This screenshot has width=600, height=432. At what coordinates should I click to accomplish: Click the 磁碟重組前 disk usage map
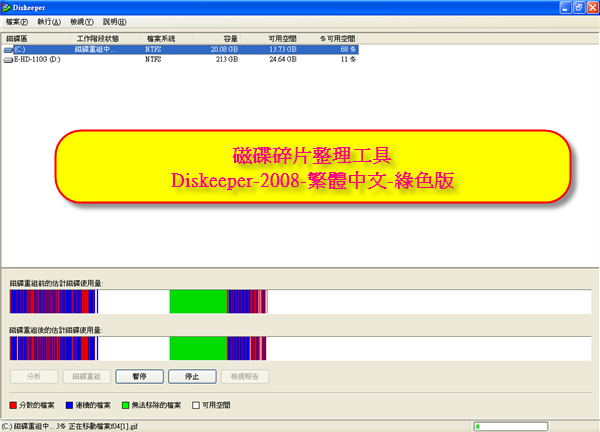[300, 303]
